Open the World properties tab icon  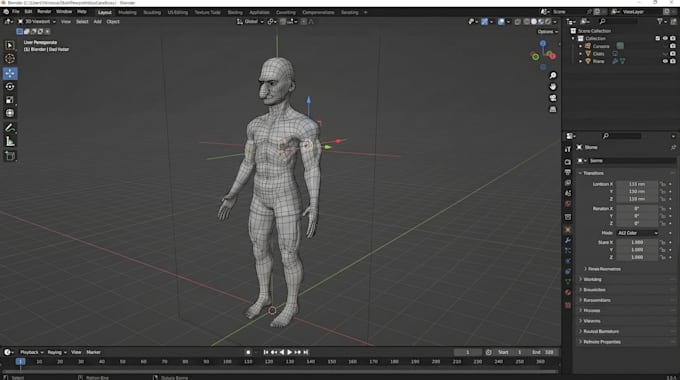click(x=568, y=203)
